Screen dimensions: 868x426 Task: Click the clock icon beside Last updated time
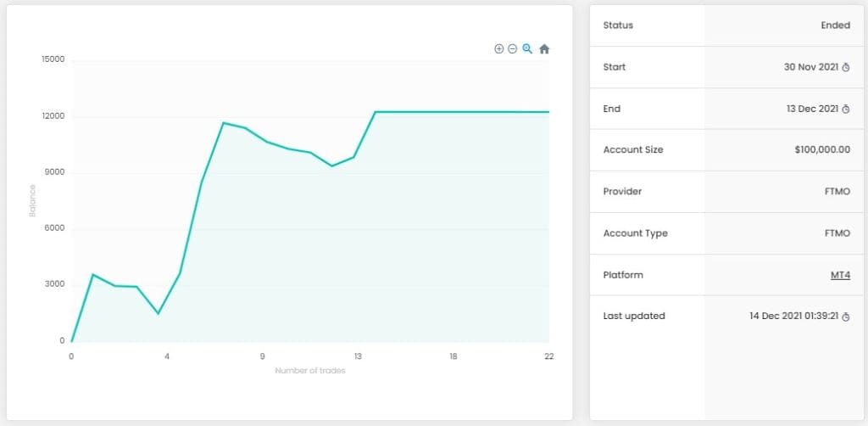(845, 317)
